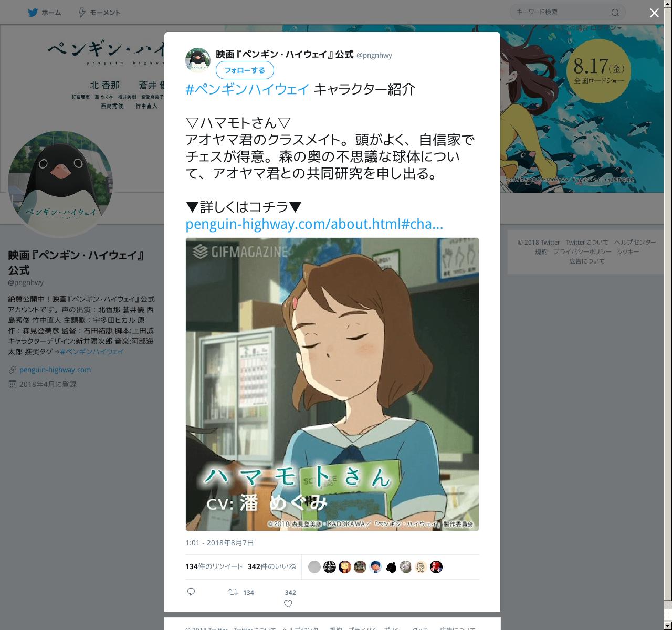
Task: Open the penguin-highway.com/about.html link
Action: point(314,225)
